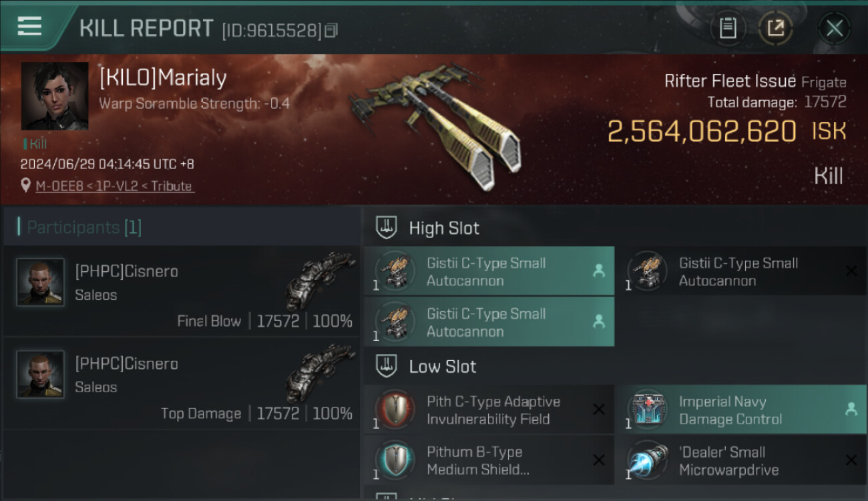
Task: Click the Saleos ship icon for Final Blow
Action: (320, 279)
